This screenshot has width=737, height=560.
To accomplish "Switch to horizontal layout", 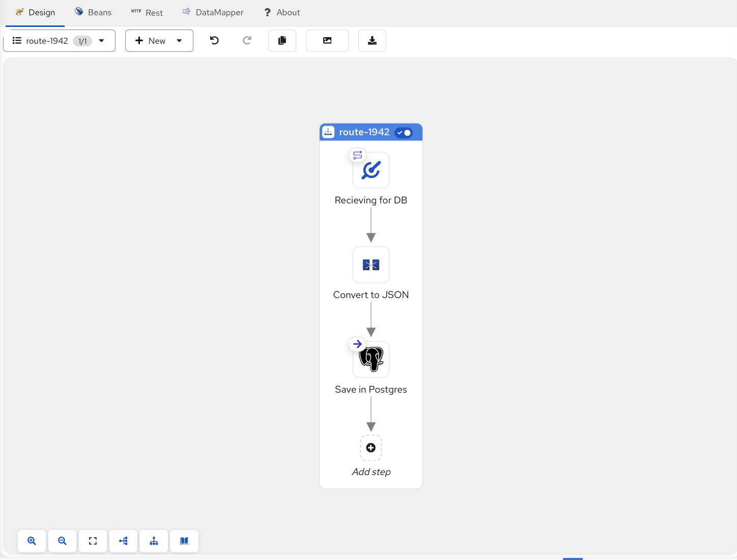I will coord(123,541).
